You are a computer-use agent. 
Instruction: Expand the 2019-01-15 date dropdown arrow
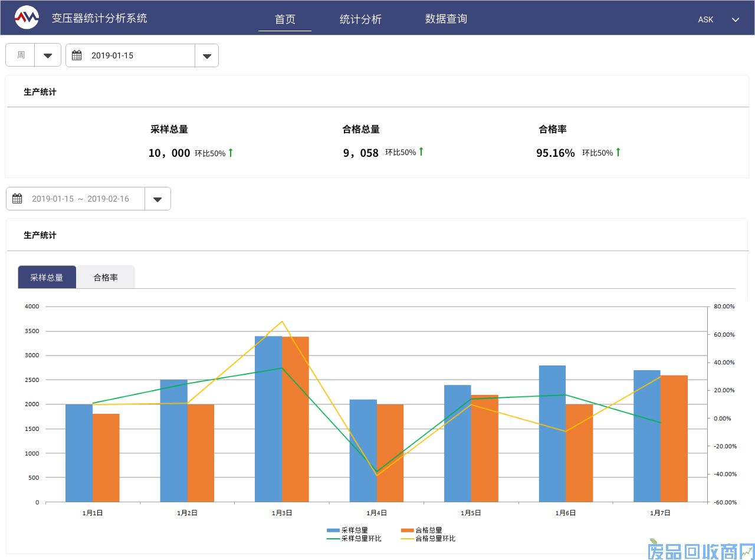tap(207, 56)
